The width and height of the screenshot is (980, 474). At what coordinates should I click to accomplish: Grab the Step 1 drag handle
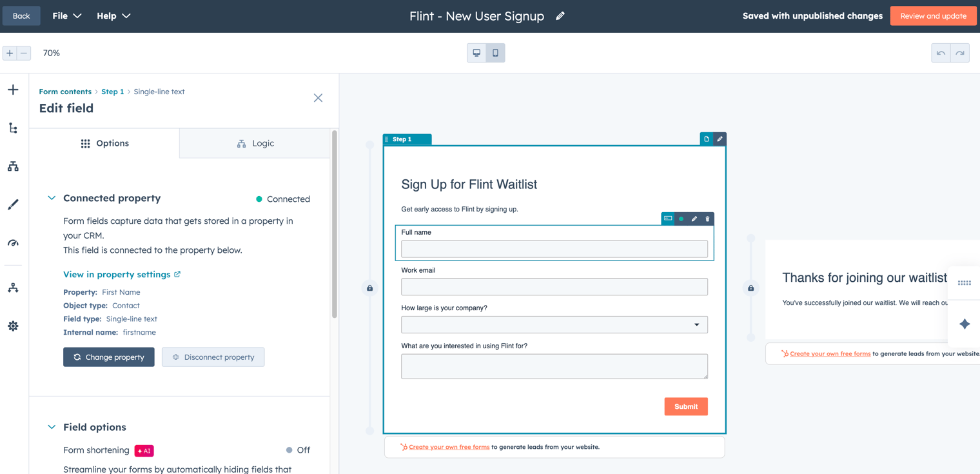pos(387,139)
